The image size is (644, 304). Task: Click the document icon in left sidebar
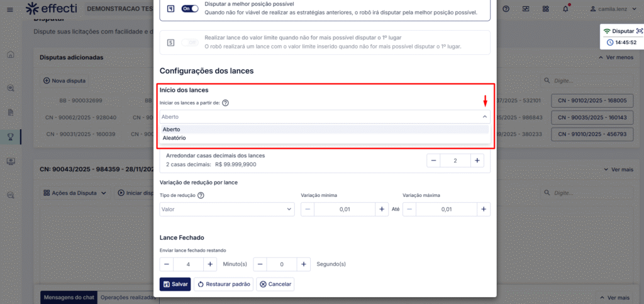[x=11, y=112]
